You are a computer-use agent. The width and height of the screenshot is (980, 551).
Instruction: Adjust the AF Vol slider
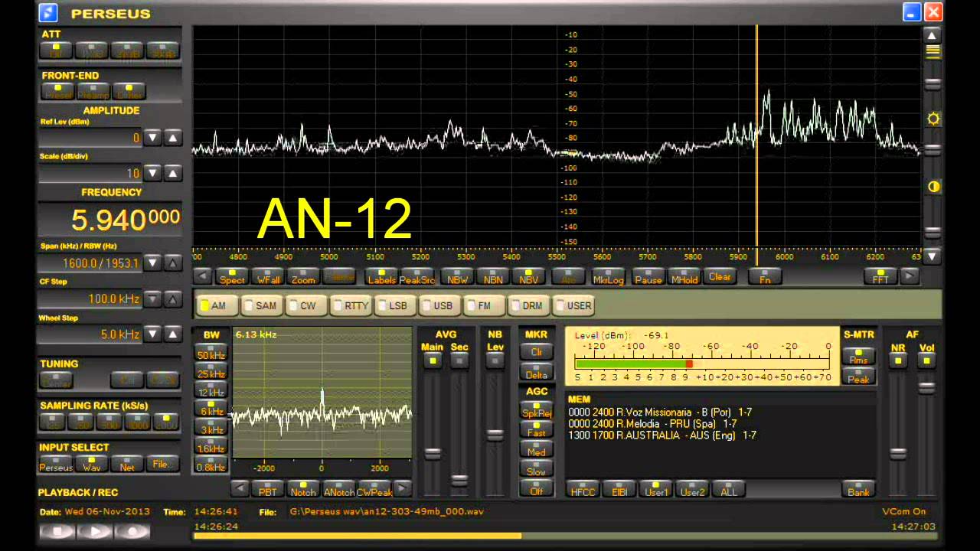pos(926,387)
